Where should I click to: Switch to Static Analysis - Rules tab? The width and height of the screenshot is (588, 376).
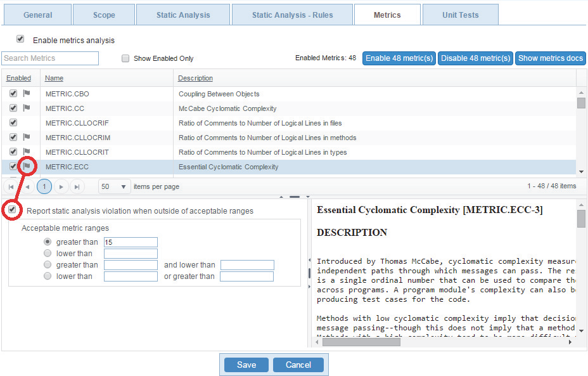292,15
